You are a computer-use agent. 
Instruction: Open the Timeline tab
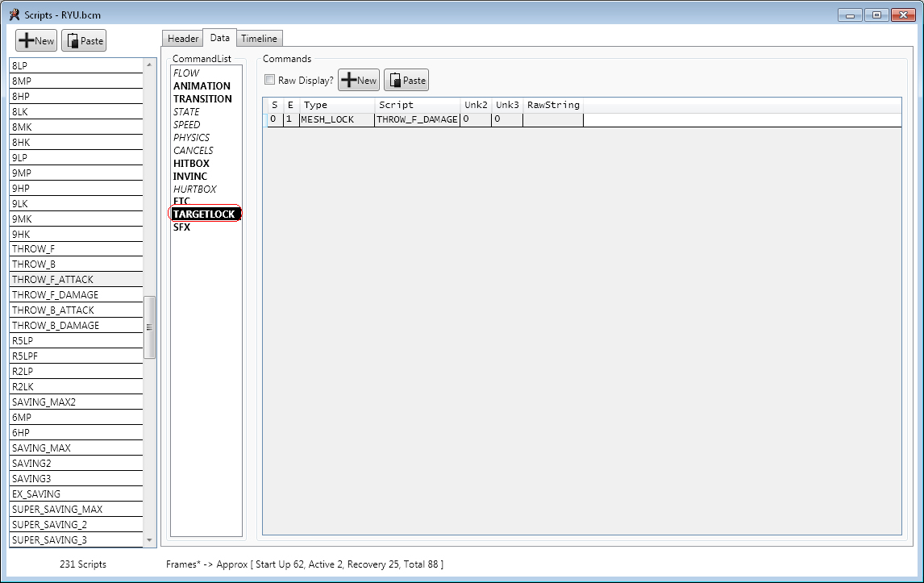[x=259, y=39]
